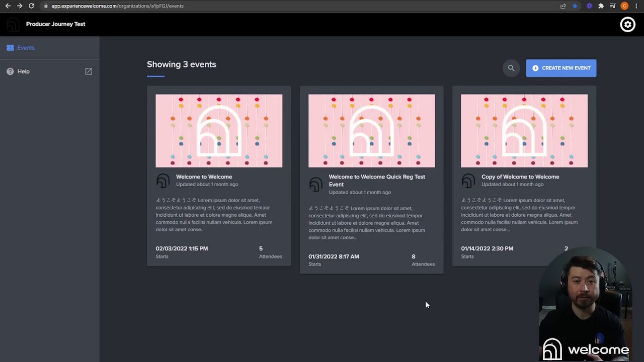644x362 pixels.
Task: Click the description text of Copy of Welcome card
Action: [x=520, y=215]
